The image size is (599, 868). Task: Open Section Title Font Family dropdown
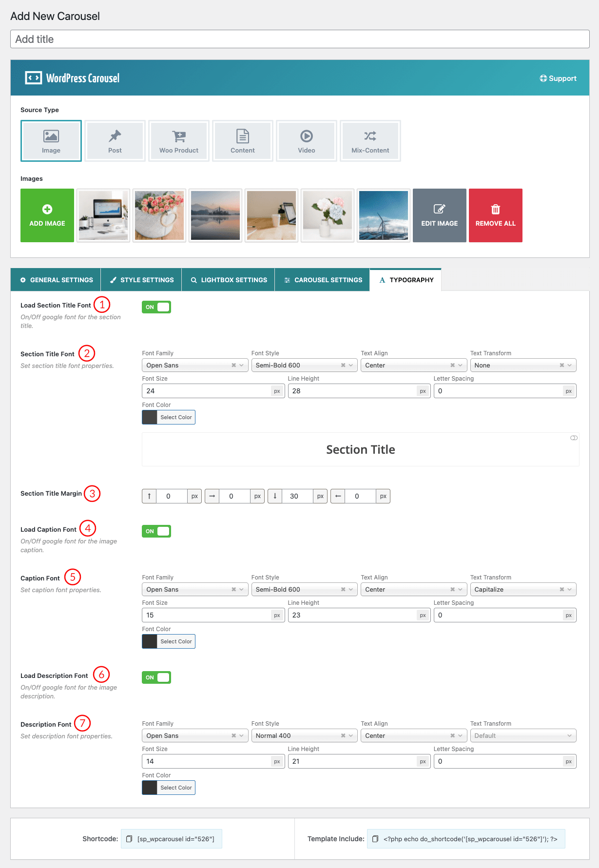click(195, 365)
